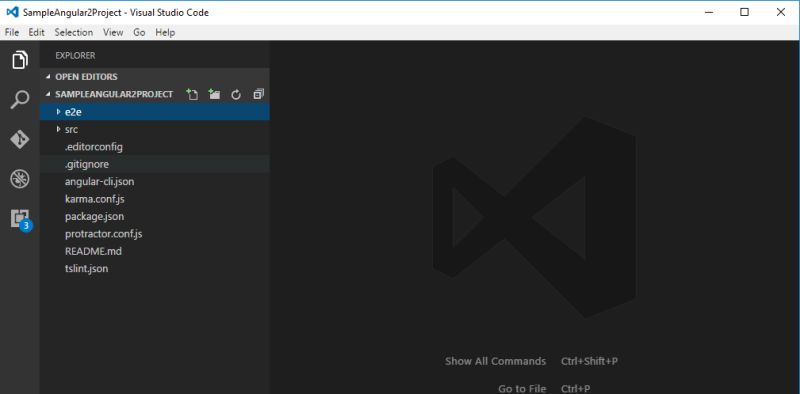Open README.md file

tap(155, 252)
